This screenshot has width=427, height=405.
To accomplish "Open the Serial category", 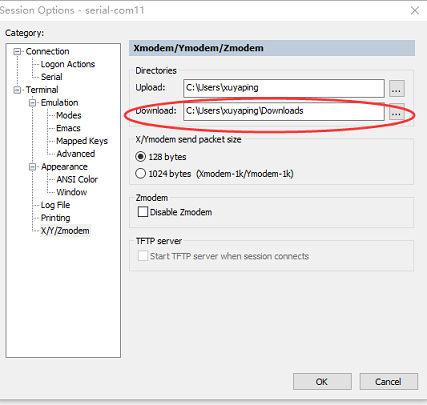I will point(51,77).
